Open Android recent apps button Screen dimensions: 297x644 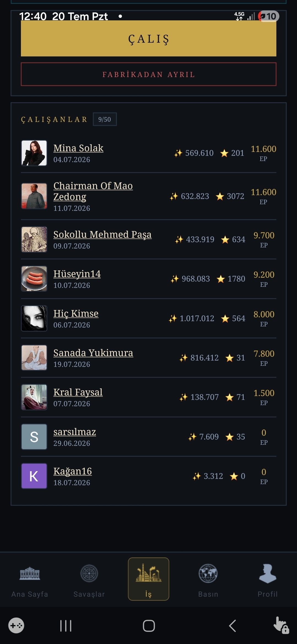[66, 626]
